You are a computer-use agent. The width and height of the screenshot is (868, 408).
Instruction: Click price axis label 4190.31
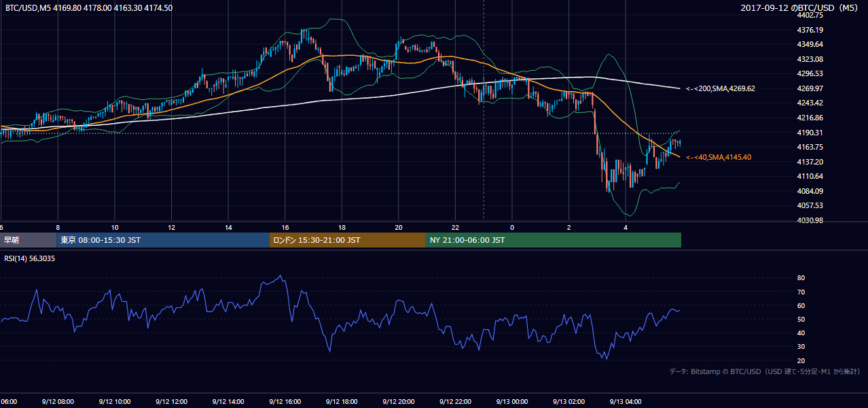[x=810, y=133]
